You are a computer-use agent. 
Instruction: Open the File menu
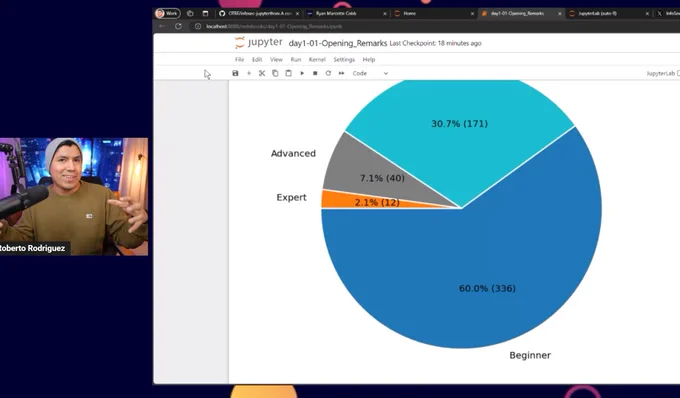pos(239,59)
